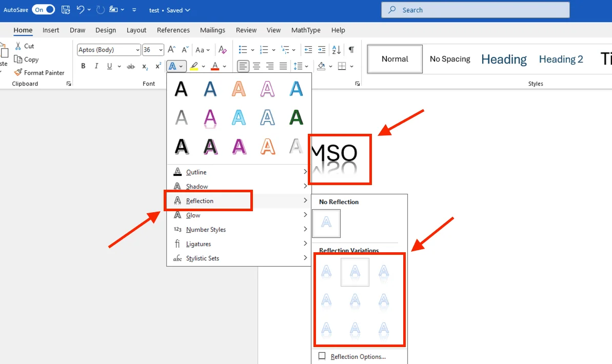The image size is (612, 364).
Task: Toggle the AutoSave switch
Action: point(44,10)
